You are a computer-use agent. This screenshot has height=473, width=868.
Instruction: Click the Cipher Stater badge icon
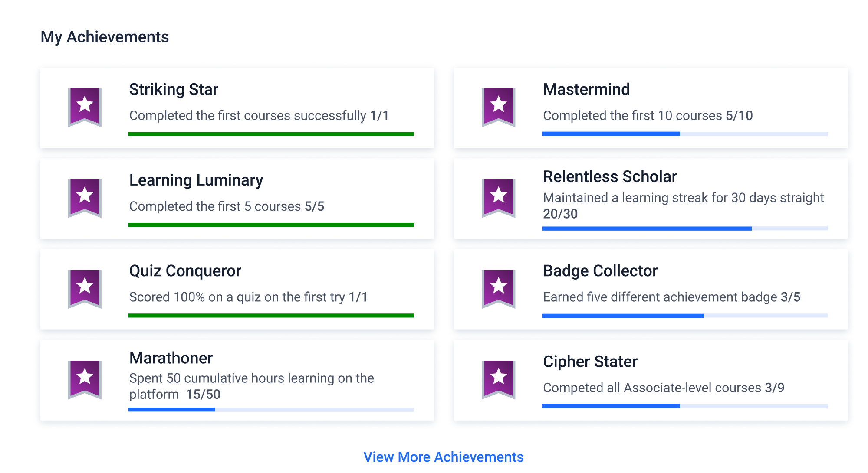click(498, 379)
